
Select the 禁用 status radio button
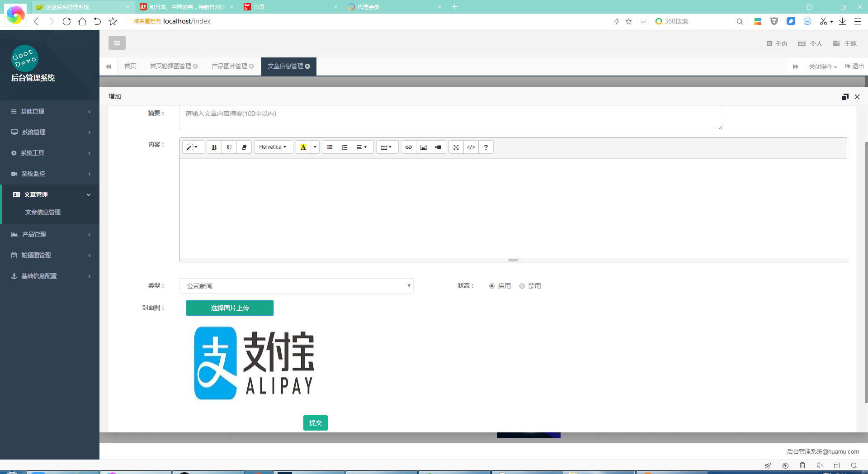(522, 286)
